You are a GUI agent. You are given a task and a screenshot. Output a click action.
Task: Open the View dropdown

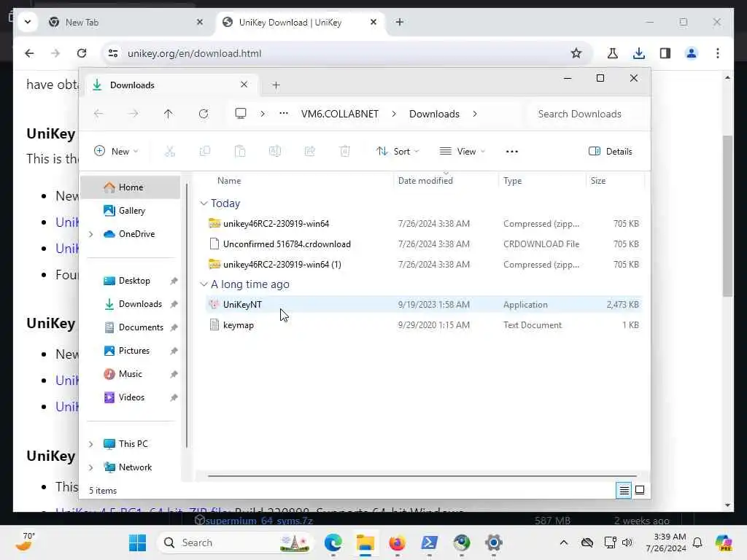[462, 152]
